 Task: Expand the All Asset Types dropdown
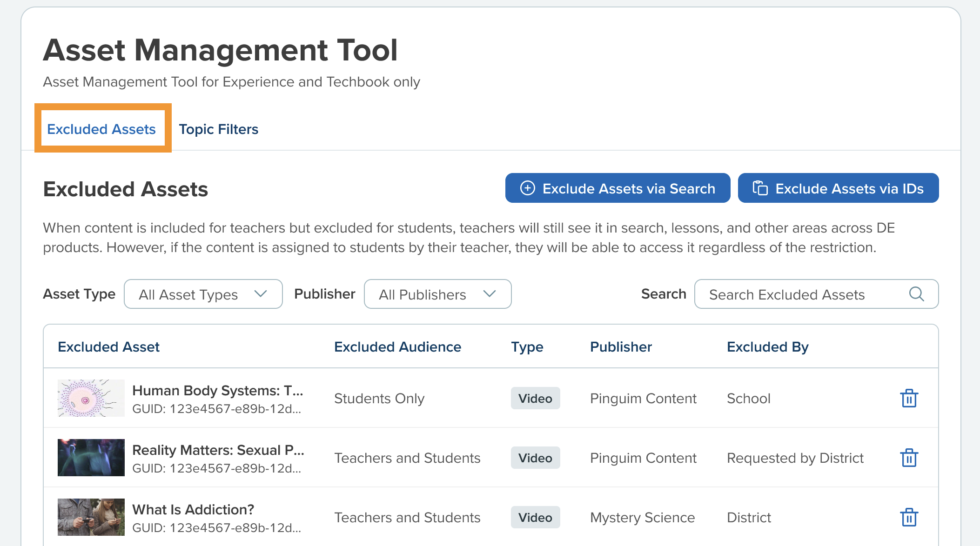coord(202,294)
